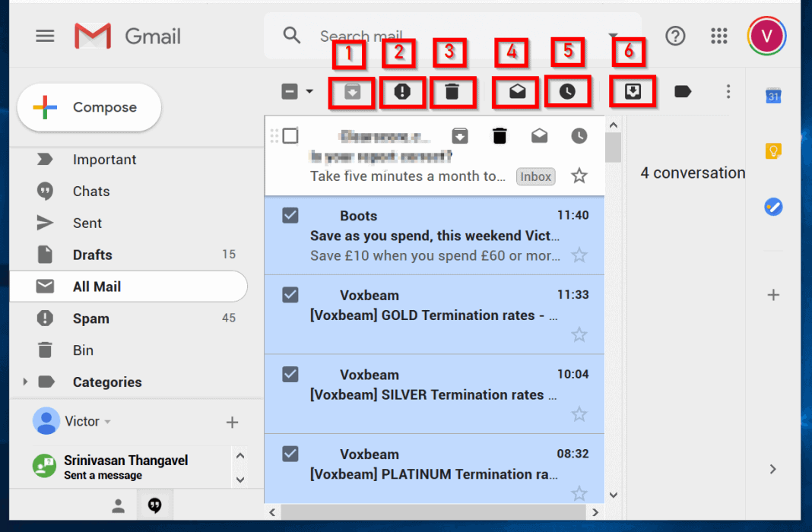Archive the selected conversations

coord(351,91)
